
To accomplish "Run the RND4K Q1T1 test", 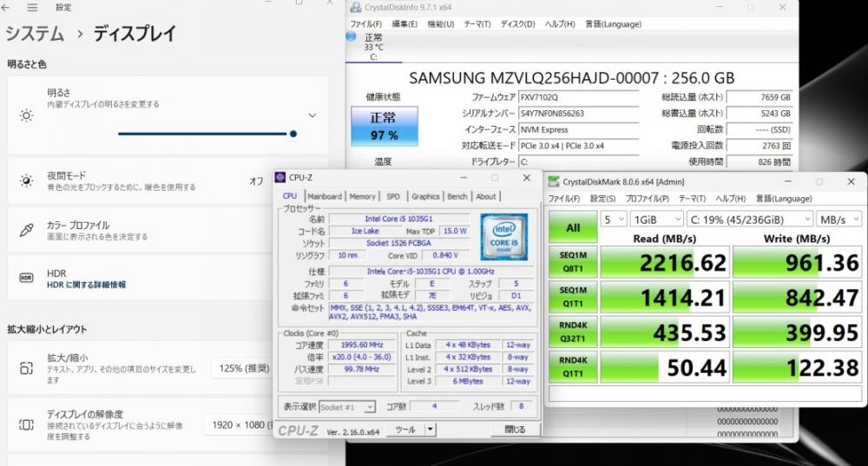I will pyautogui.click(x=573, y=367).
